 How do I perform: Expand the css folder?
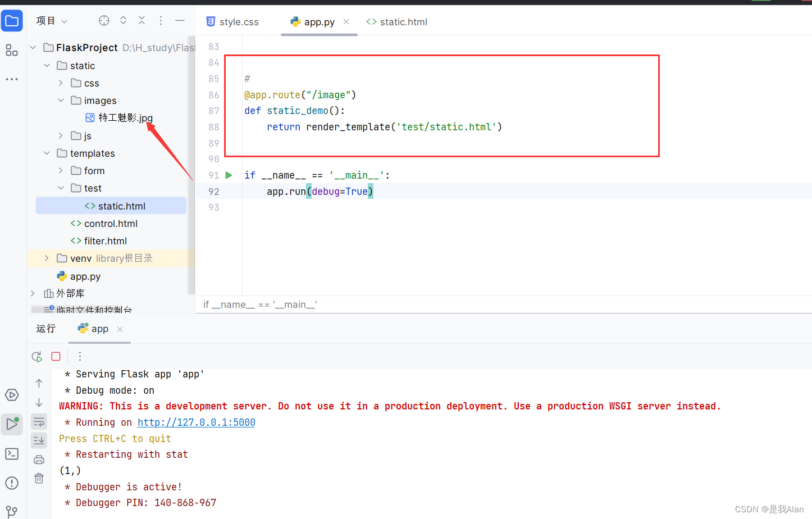(61, 83)
